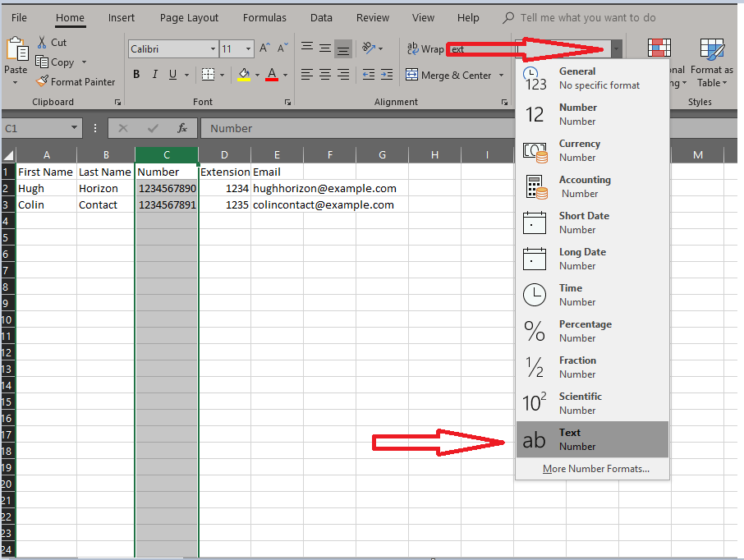Open Paste options dropdown arrow
This screenshot has height=560, width=744.
[x=15, y=83]
